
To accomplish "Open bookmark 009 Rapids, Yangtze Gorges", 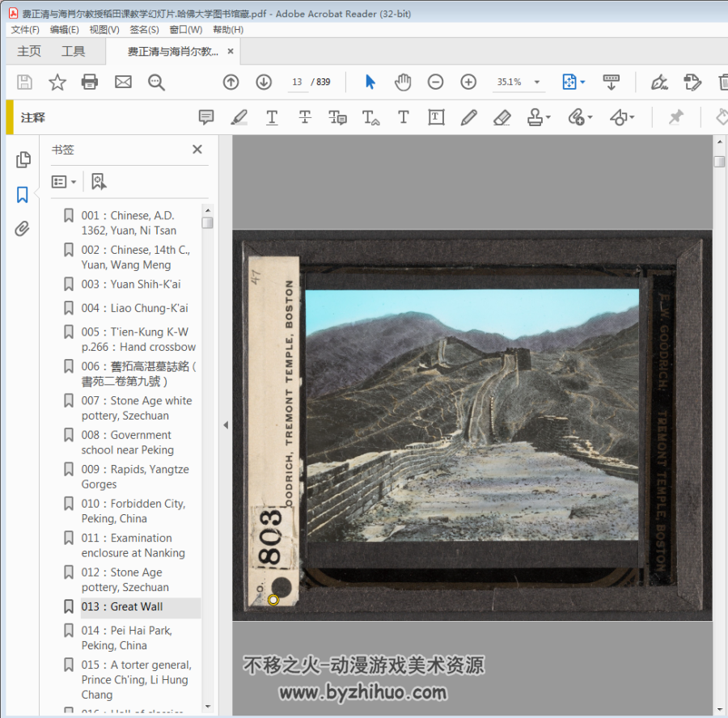I will click(135, 477).
